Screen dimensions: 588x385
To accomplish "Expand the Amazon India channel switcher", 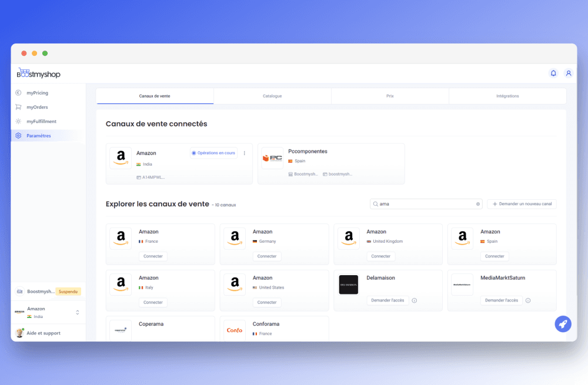I will pos(77,312).
